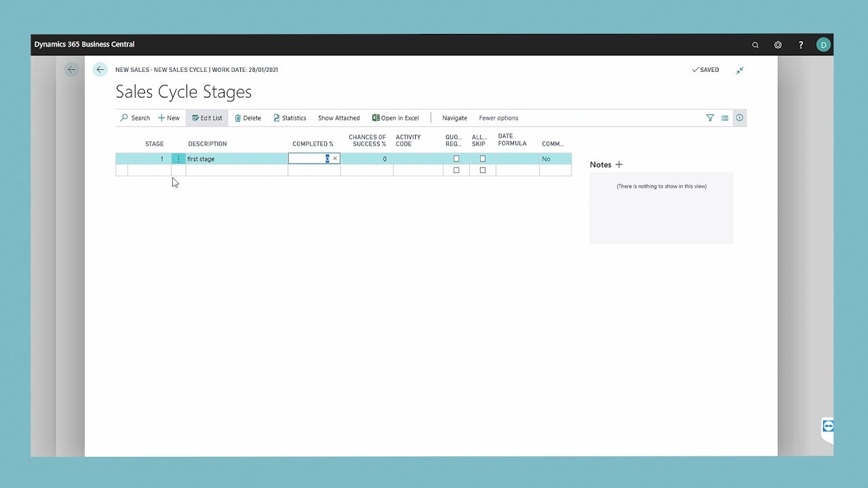The height and width of the screenshot is (488, 868).
Task: Create a New sales cycle stage
Action: [x=169, y=118]
